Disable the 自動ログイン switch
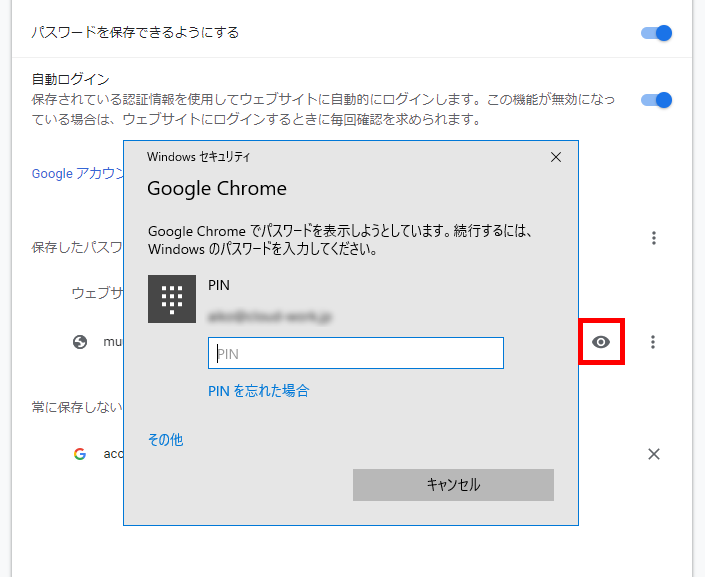Image resolution: width=705 pixels, height=577 pixels. tap(656, 100)
